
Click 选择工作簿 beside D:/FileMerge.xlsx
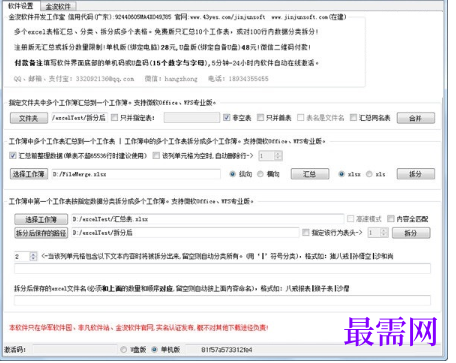point(29,174)
